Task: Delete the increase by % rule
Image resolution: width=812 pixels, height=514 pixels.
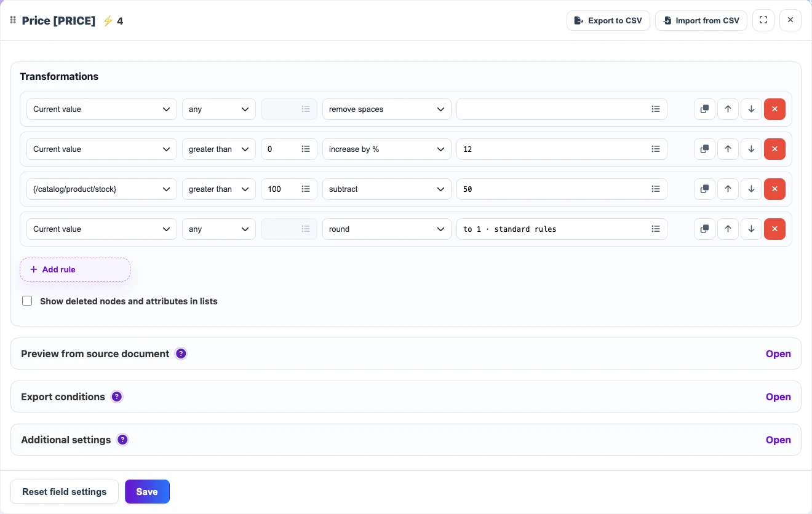Action: pyautogui.click(x=774, y=149)
